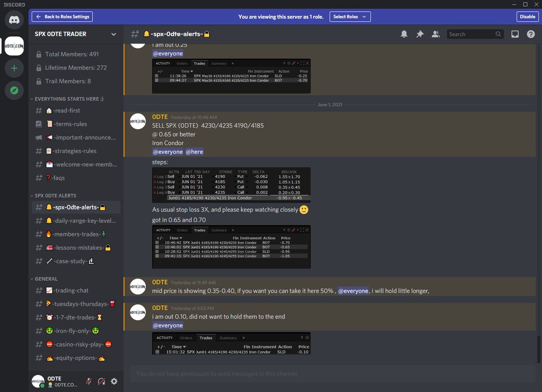Screen dimensions: 542x392
Task: Open SPX 0DTE TRADER server dropdown
Action: coord(76,34)
